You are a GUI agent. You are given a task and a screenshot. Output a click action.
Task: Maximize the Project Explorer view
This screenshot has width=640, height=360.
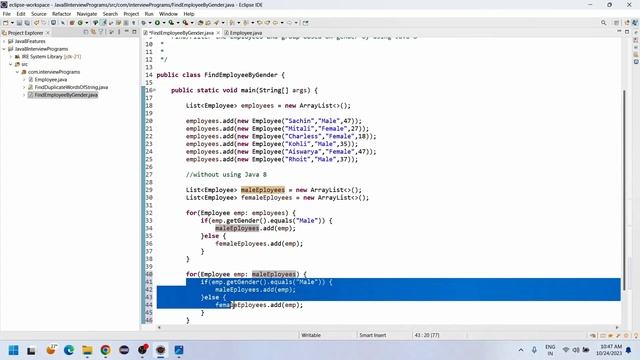pyautogui.click(x=134, y=32)
